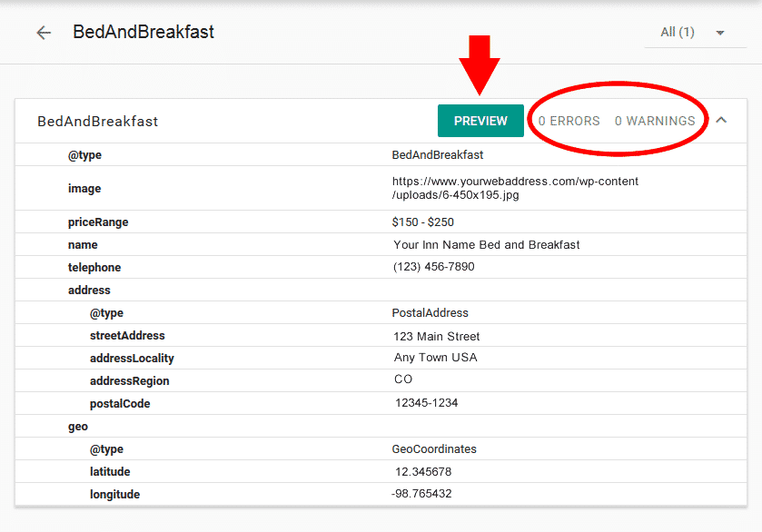Select the image property label
The height and width of the screenshot is (532, 762).
coord(84,189)
